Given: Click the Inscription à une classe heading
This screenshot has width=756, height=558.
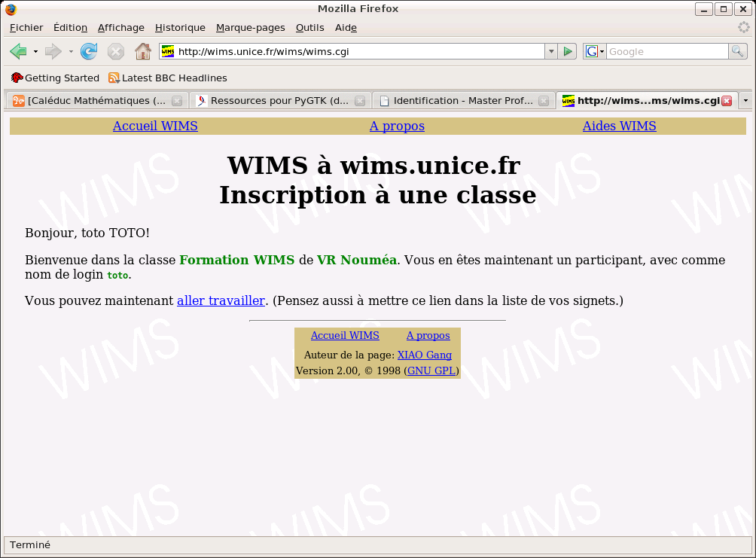Looking at the screenshot, I should pos(378,195).
